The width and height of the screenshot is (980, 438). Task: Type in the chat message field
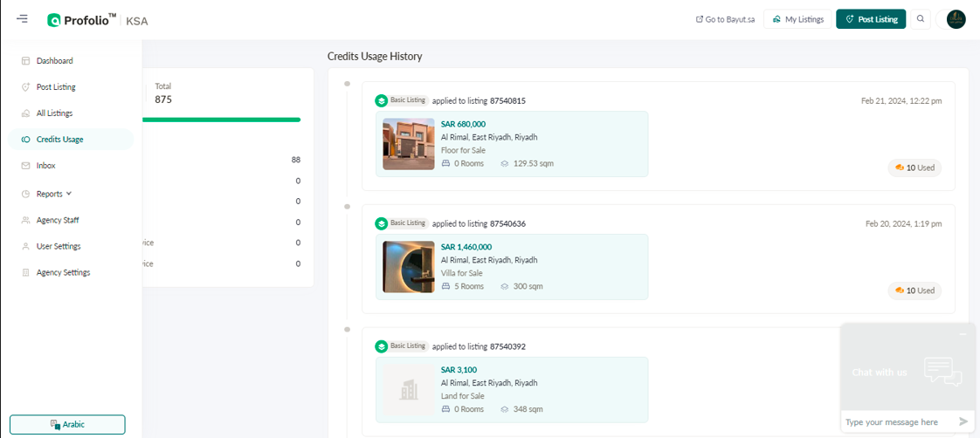(898, 421)
